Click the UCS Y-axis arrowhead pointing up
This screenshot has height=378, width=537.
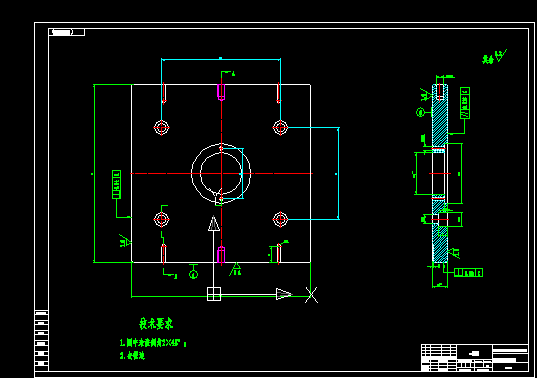214,223
